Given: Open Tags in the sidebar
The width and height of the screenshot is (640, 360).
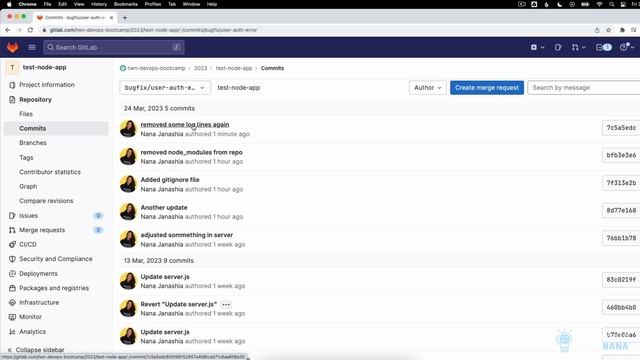Looking at the screenshot, I should pos(26,158).
